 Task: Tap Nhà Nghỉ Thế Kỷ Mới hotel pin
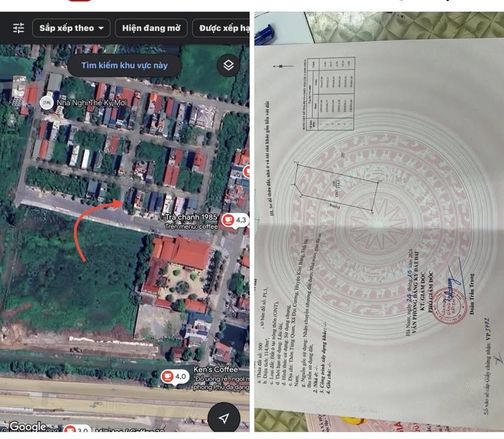tap(46, 102)
